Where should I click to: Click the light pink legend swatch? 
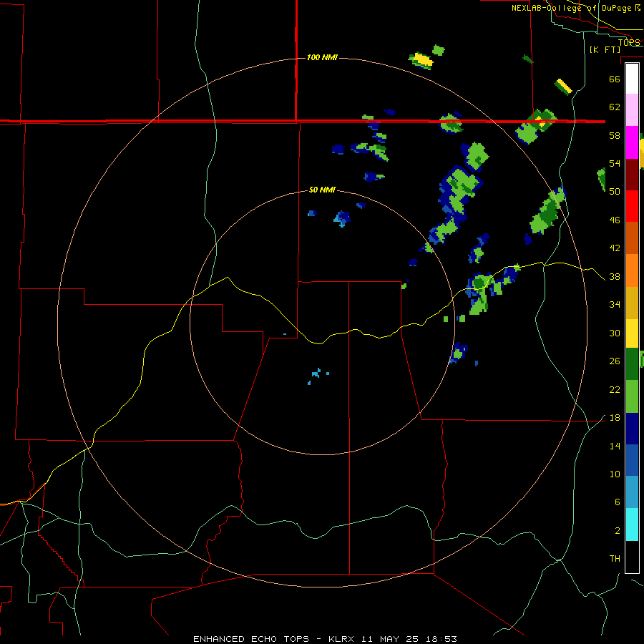[x=632, y=110]
